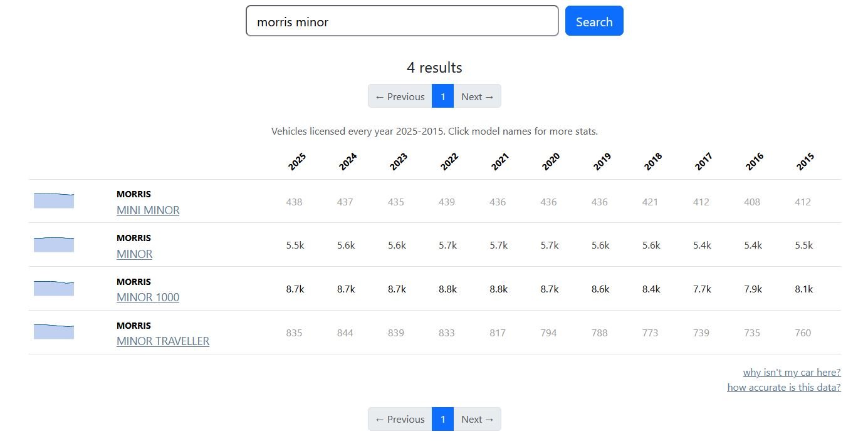Click the 2019 column header
The image size is (868, 444).
point(602,162)
